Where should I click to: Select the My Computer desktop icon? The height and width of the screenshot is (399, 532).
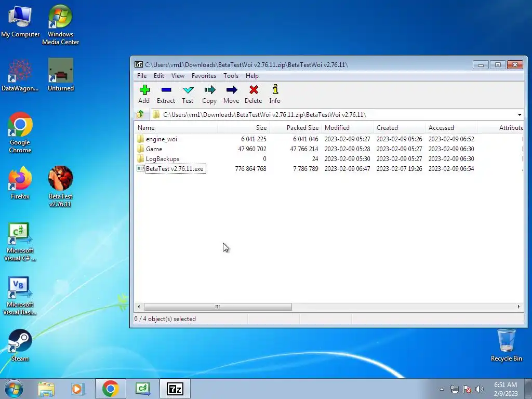click(20, 22)
